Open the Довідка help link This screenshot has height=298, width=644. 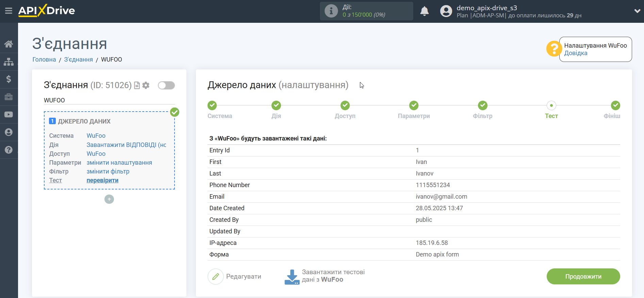tap(576, 53)
